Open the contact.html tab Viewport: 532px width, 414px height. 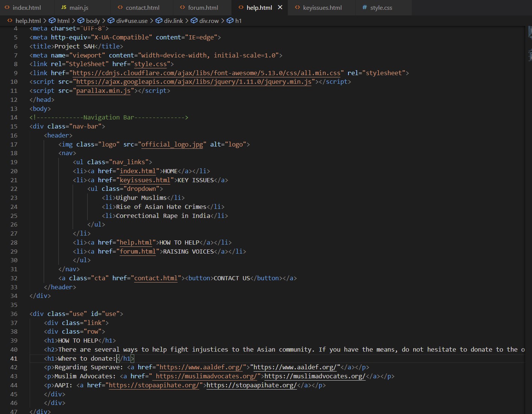142,8
